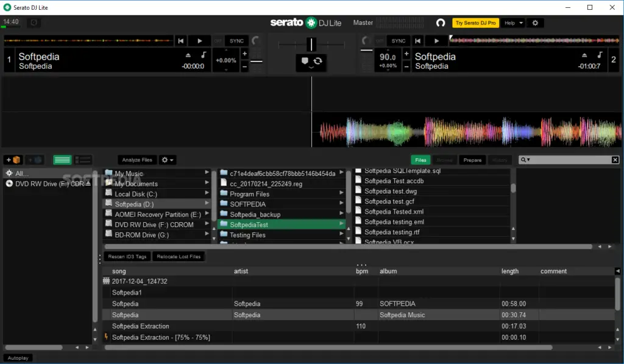Viewport: 624px width, 364px height.
Task: Jump to start of deck 2 track
Action: point(417,41)
